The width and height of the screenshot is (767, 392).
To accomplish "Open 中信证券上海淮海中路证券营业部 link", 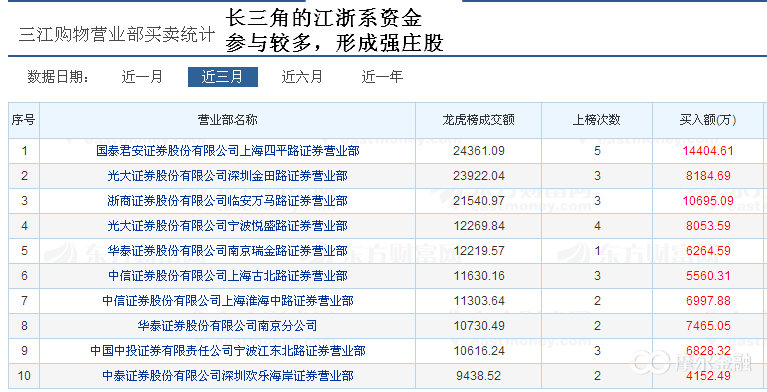I will click(x=227, y=300).
